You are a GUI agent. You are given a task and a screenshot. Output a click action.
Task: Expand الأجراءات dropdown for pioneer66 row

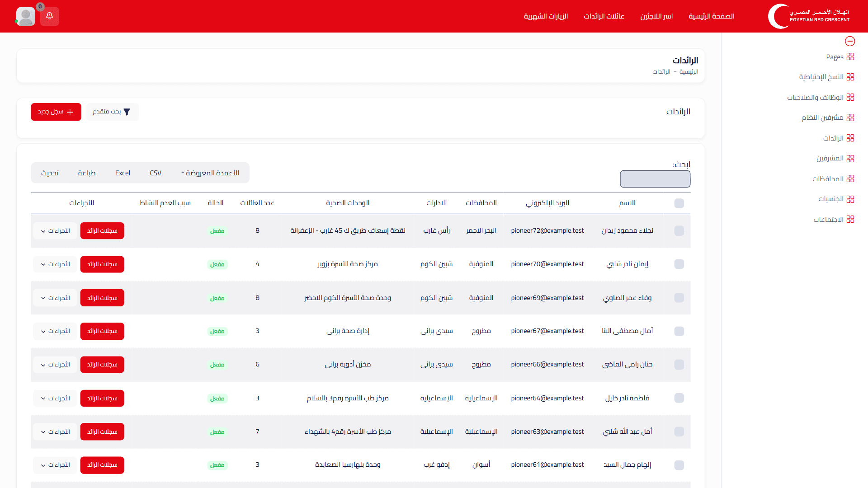[55, 365]
